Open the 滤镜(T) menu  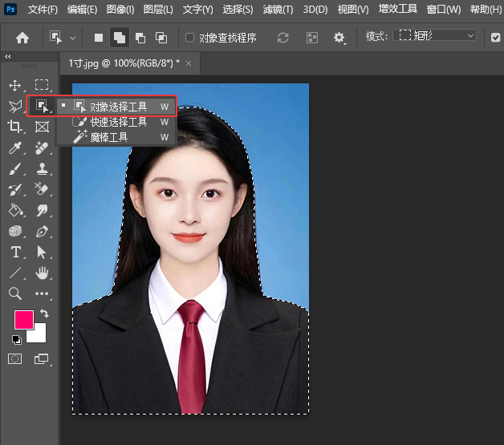click(278, 10)
